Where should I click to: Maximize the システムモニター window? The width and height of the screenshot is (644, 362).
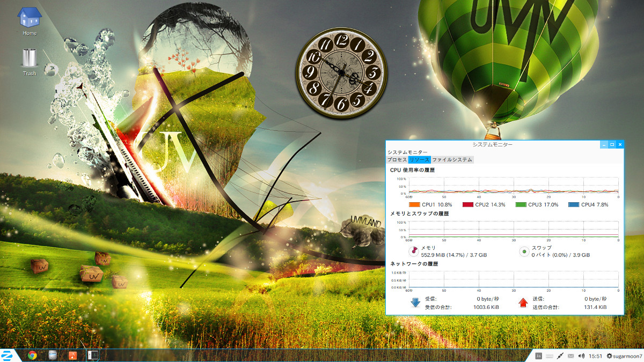(612, 144)
